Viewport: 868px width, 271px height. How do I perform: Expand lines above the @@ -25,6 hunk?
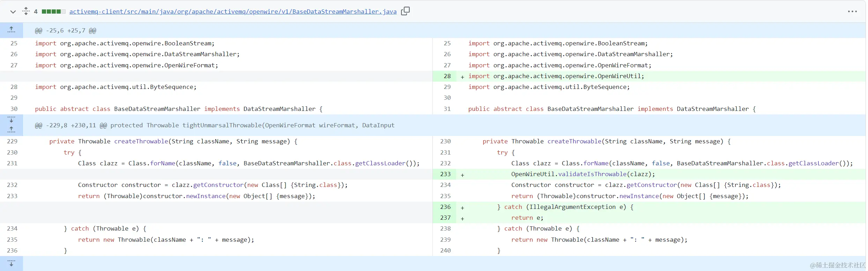pos(12,30)
